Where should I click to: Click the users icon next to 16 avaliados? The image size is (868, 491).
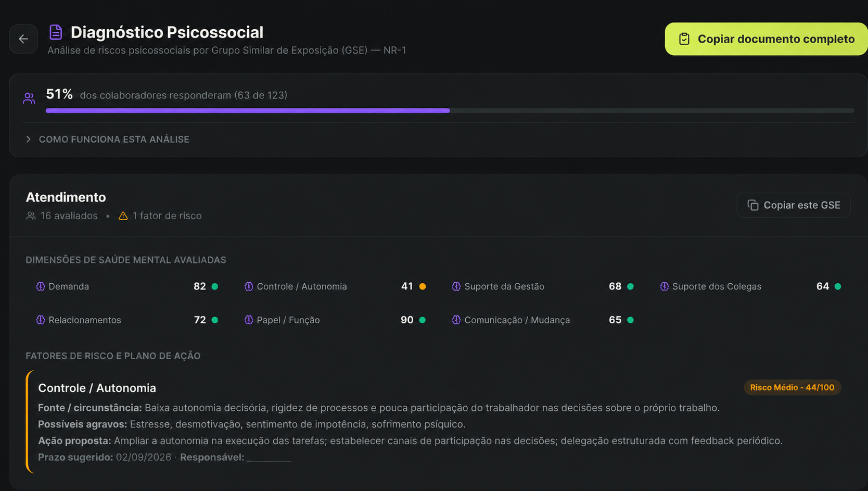point(31,216)
